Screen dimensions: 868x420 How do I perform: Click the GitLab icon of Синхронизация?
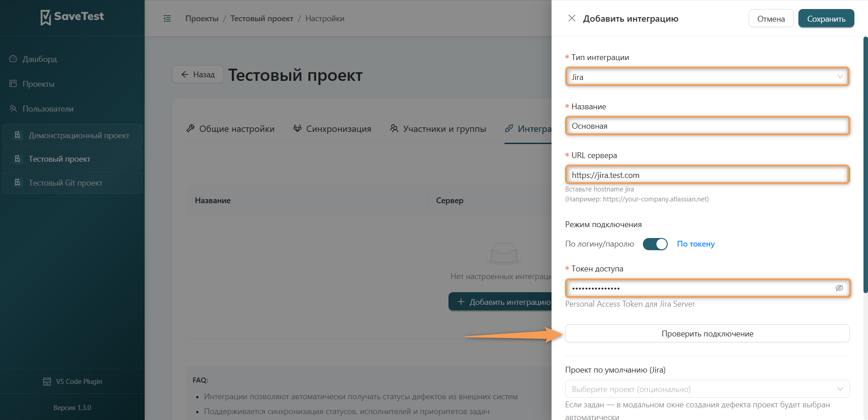(297, 129)
